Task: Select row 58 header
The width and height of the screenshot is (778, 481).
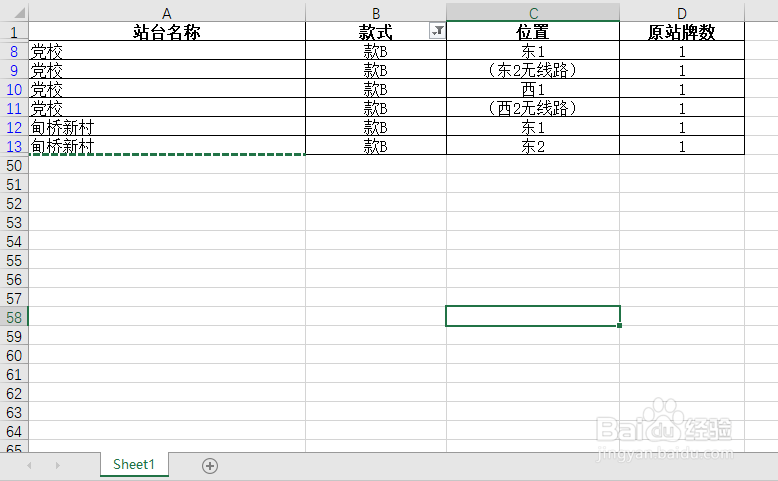Action: pyautogui.click(x=14, y=317)
